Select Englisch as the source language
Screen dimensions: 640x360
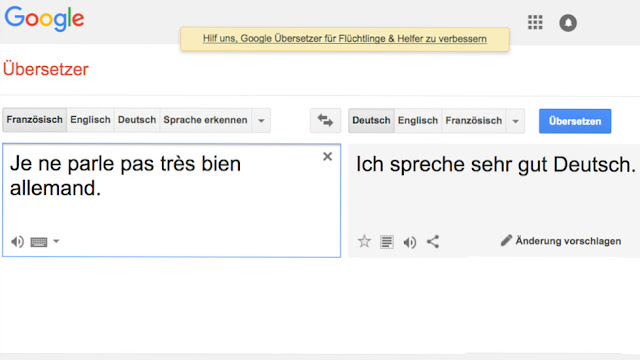(x=90, y=120)
